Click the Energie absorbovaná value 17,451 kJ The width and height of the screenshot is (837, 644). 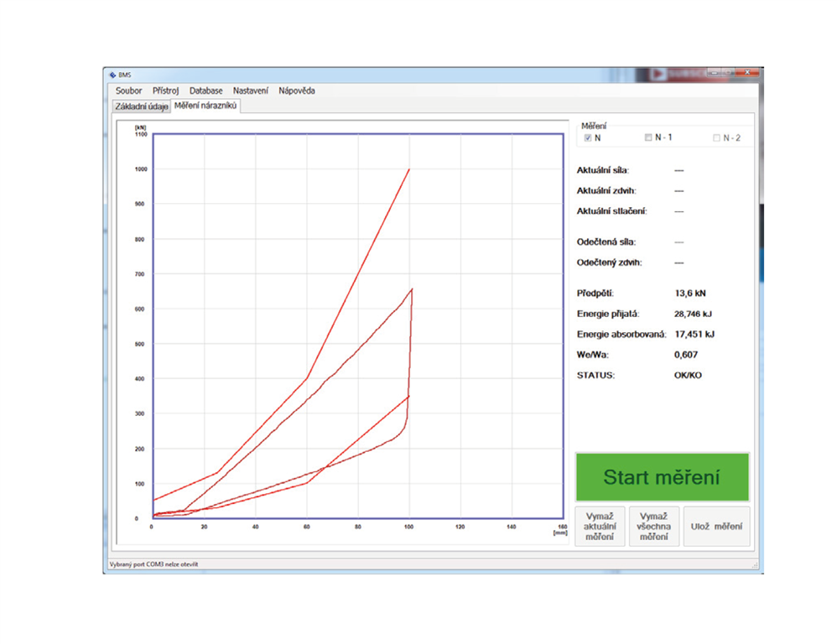coord(694,335)
